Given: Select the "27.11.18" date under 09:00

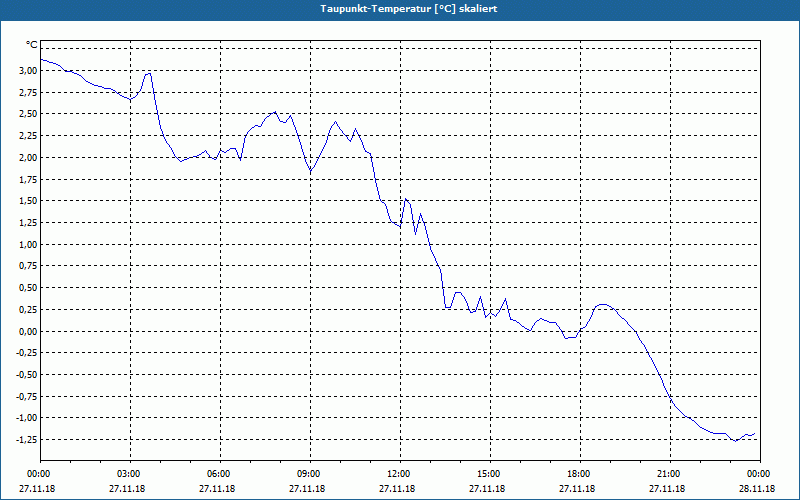Looking at the screenshot, I should [307, 489].
